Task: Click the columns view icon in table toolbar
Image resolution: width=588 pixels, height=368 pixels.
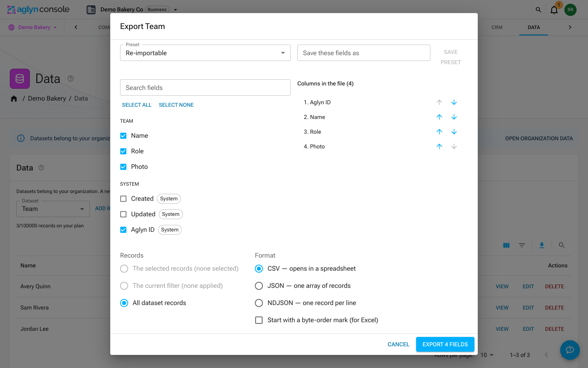Action: point(506,245)
